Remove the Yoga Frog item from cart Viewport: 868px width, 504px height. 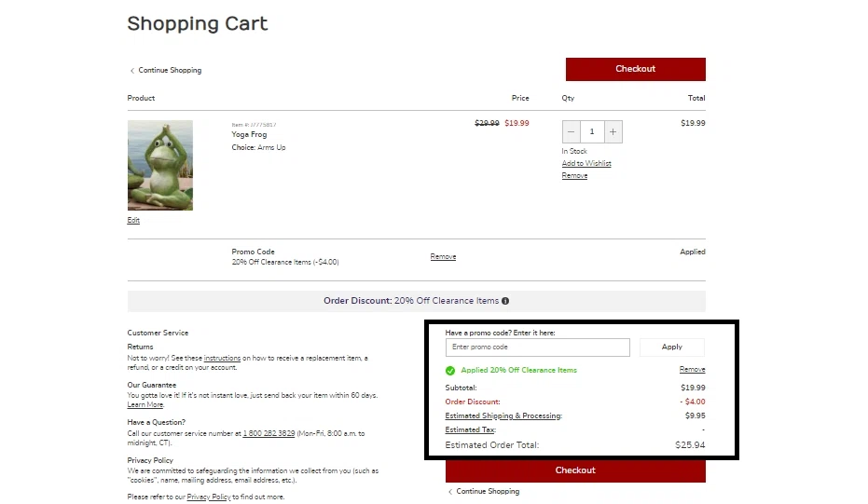[574, 176]
